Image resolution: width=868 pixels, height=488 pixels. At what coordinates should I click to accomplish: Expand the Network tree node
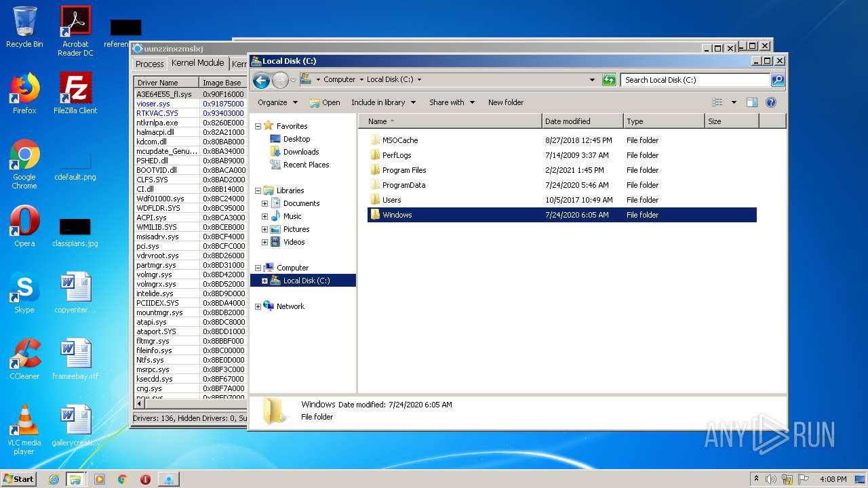click(258, 306)
